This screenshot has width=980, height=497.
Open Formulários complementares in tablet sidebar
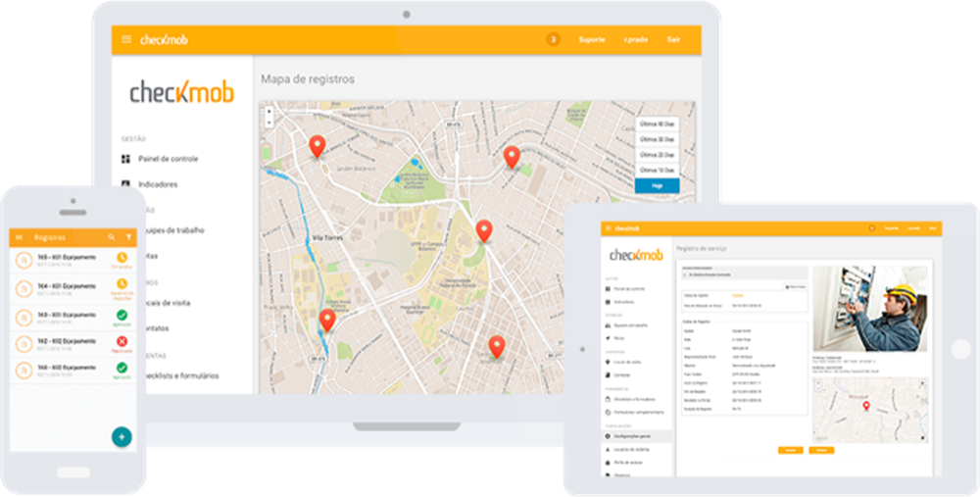point(639,413)
